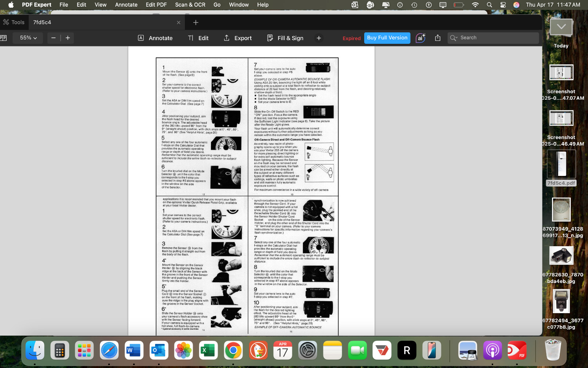Open the Tools panel

[14, 22]
